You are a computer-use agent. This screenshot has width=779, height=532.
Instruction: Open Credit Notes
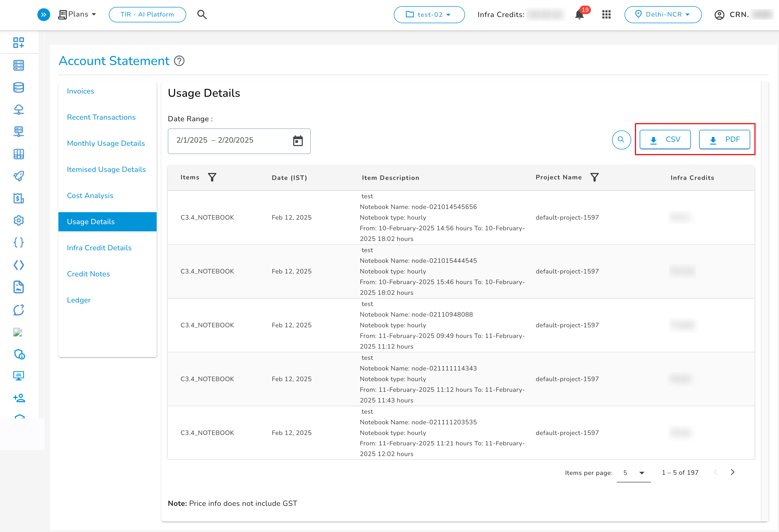(89, 274)
